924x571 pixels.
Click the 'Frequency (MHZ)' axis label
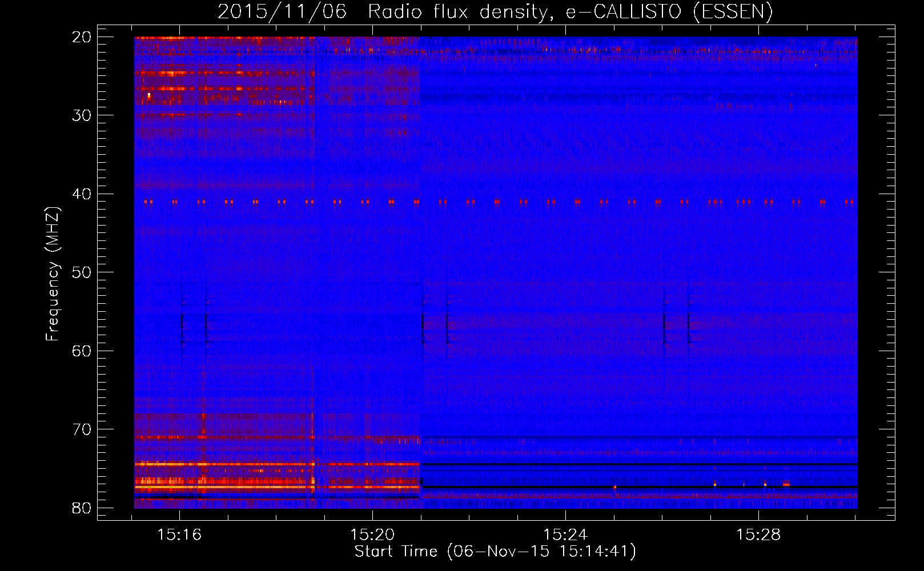click(52, 274)
